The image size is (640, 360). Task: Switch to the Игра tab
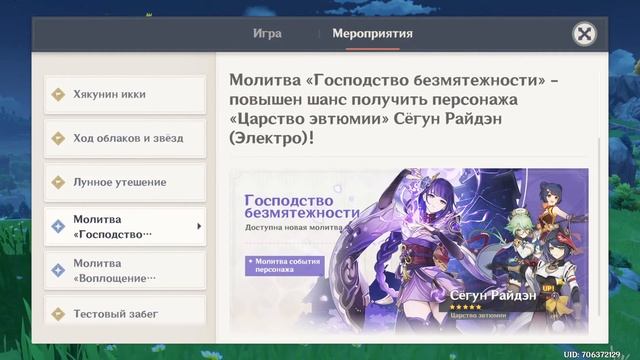pos(267,33)
